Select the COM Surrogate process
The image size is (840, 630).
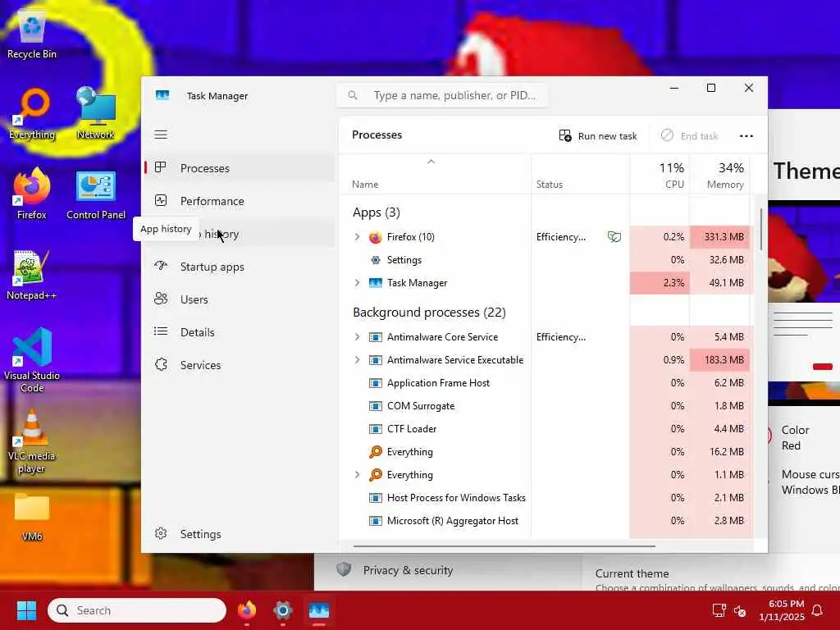[546, 406]
